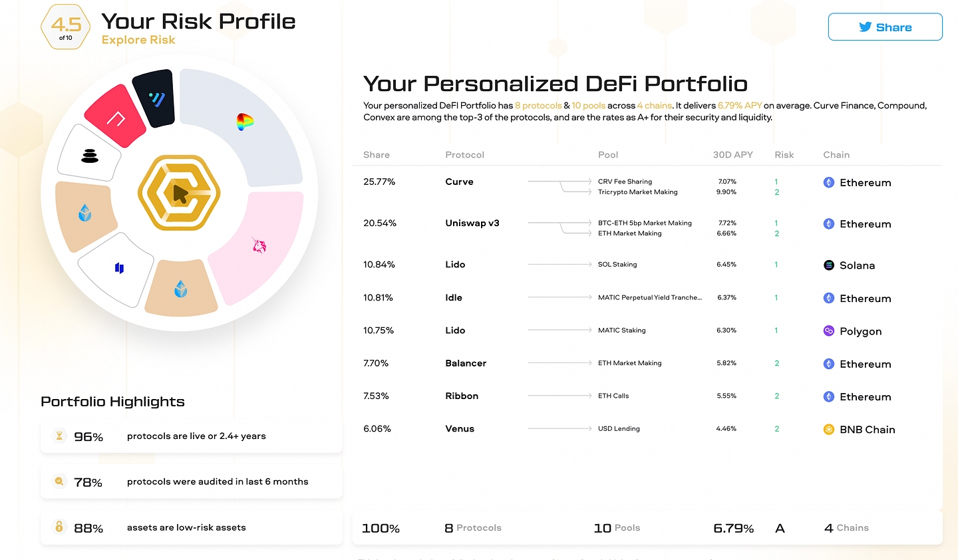This screenshot has height=560, width=958.
Task: Click the 88% low-risk assets highlight card
Action: coord(192,527)
